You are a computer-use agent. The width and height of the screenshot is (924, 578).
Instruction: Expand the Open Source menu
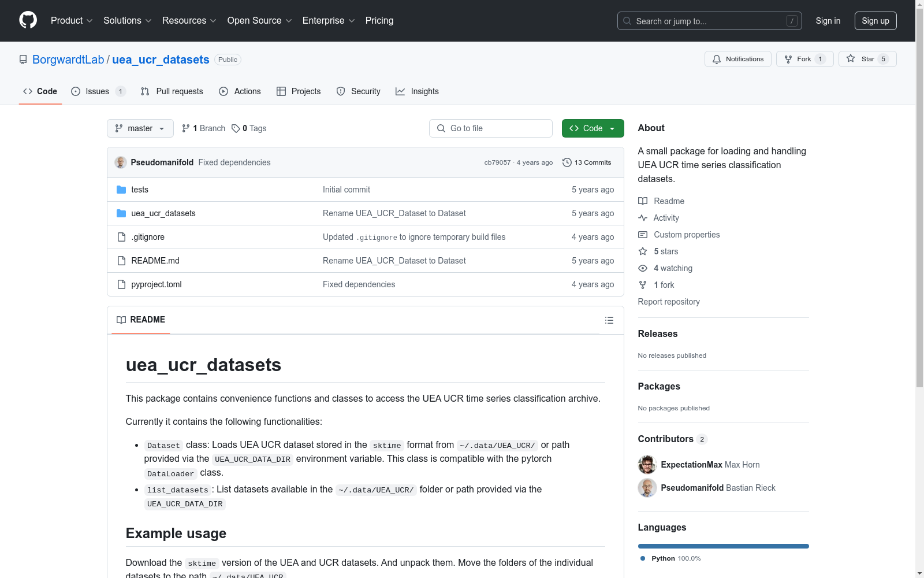click(260, 20)
